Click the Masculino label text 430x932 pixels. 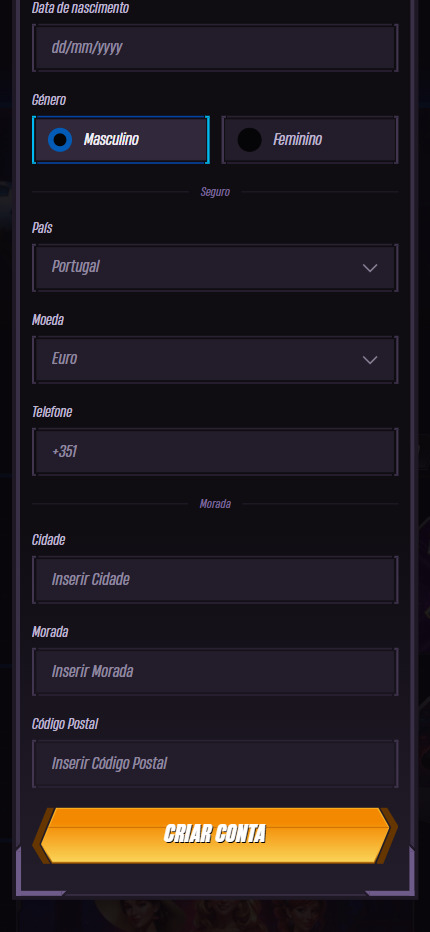[111, 140]
